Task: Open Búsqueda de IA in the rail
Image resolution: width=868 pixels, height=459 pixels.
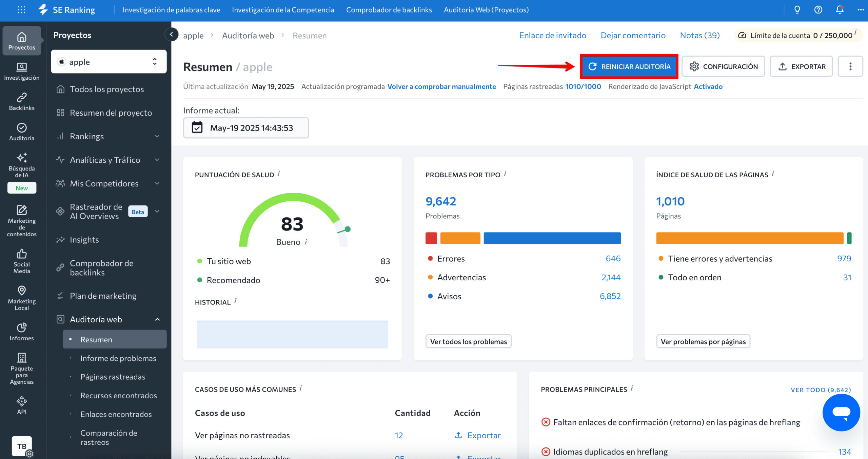Action: 22,165
